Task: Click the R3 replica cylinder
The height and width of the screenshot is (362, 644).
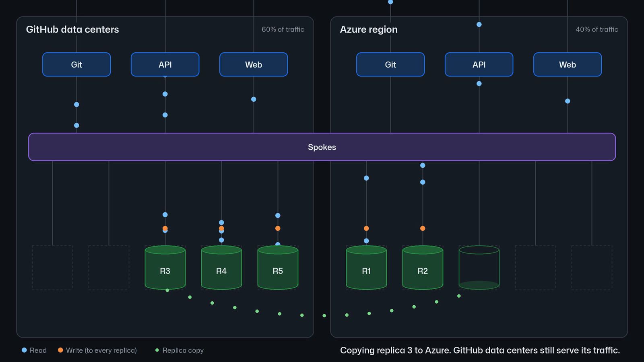Action: click(165, 267)
